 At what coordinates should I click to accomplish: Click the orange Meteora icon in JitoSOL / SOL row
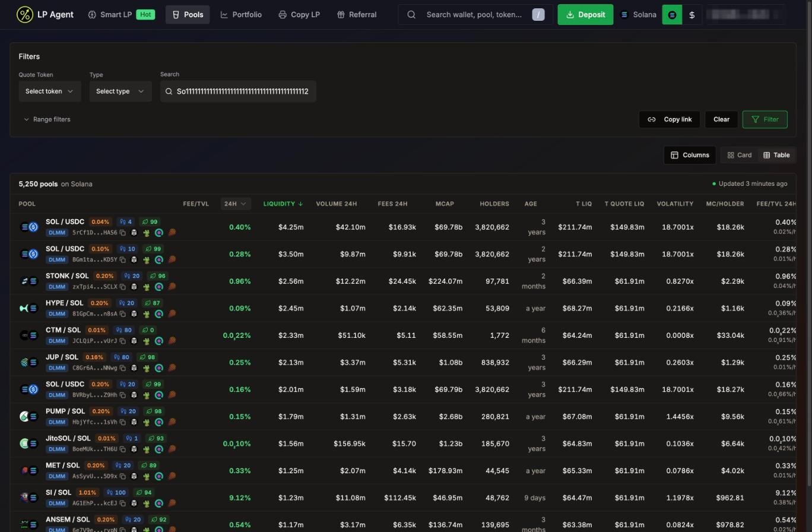[x=172, y=449]
